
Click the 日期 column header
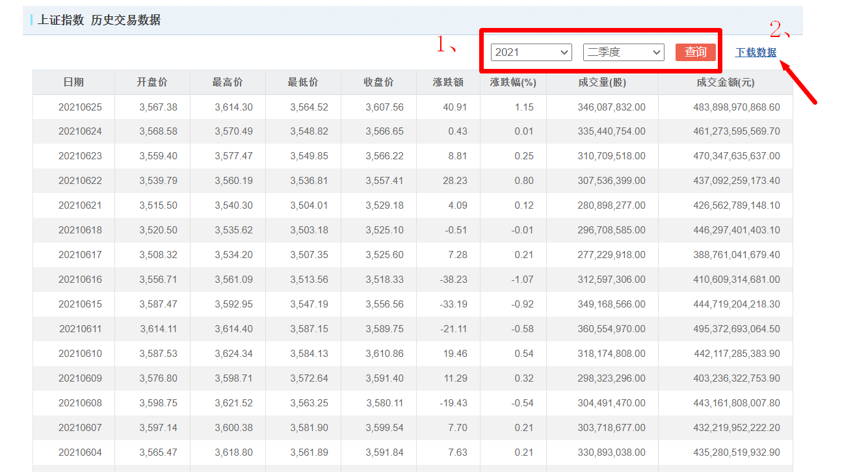coord(73,83)
